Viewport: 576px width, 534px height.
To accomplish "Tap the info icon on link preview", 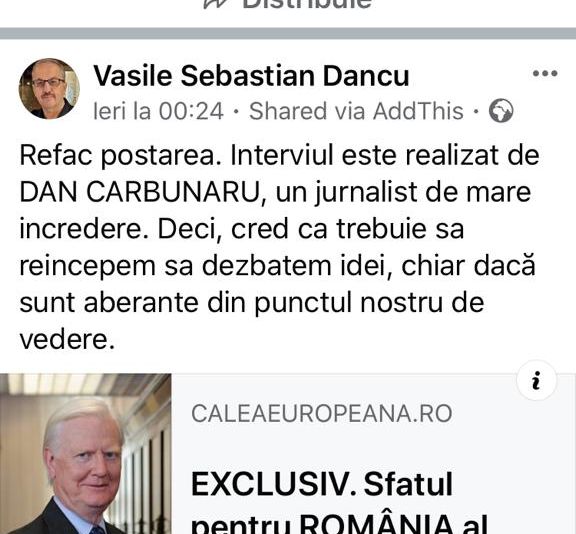I will click(x=536, y=380).
